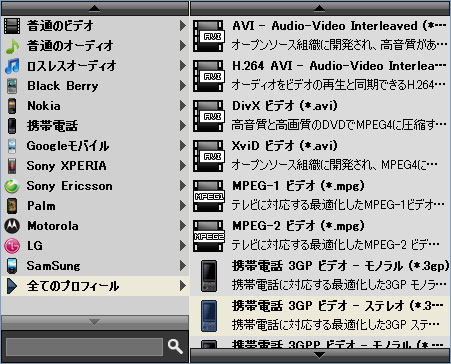Select the ロスレスオーディオ category

coord(95,66)
